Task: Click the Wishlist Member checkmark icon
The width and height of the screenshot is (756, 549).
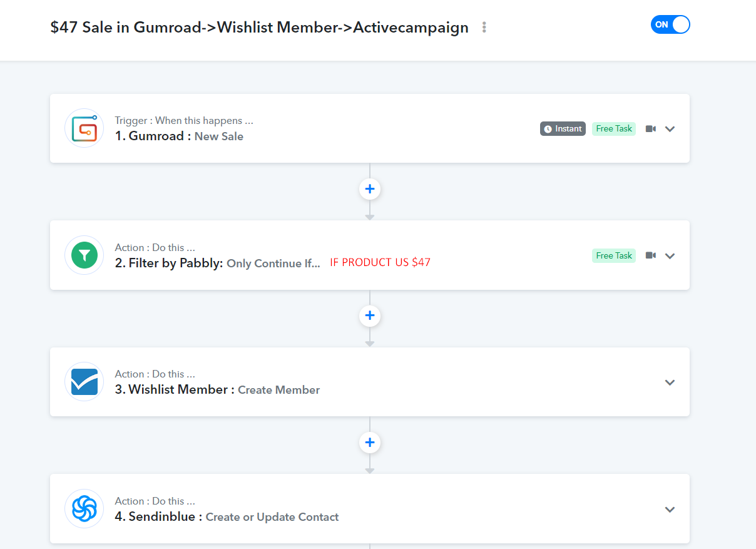Action: (84, 382)
